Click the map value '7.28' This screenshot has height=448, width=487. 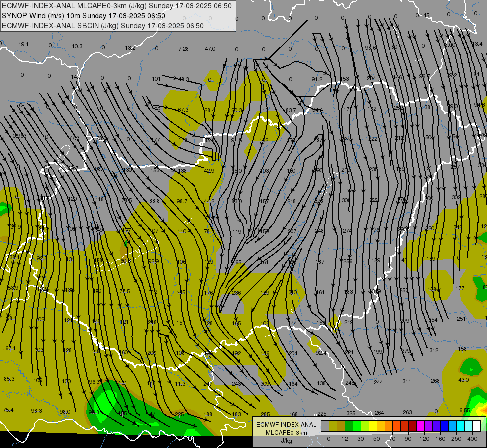point(183,49)
